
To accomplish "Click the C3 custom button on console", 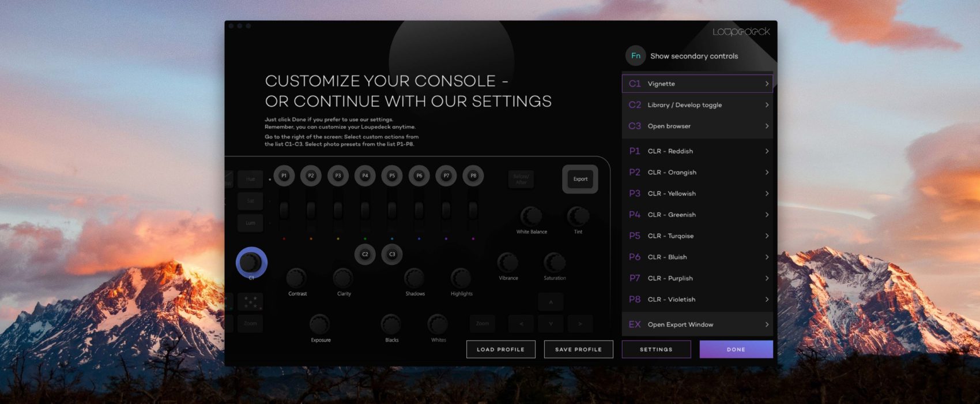I will pyautogui.click(x=392, y=254).
